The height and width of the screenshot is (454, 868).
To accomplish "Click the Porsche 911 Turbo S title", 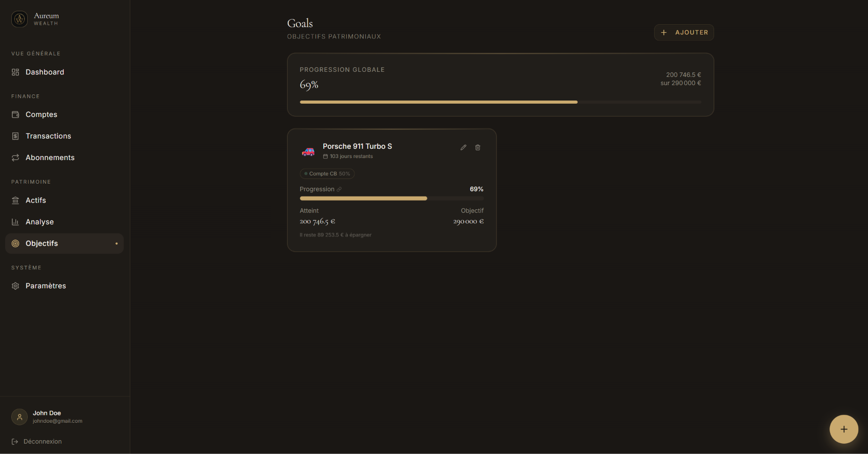I will [358, 146].
